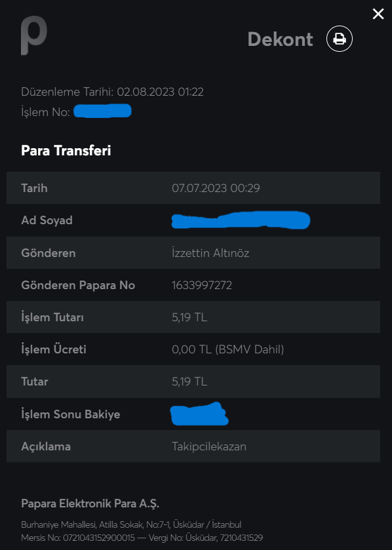Click the Papara logo

[33, 35]
